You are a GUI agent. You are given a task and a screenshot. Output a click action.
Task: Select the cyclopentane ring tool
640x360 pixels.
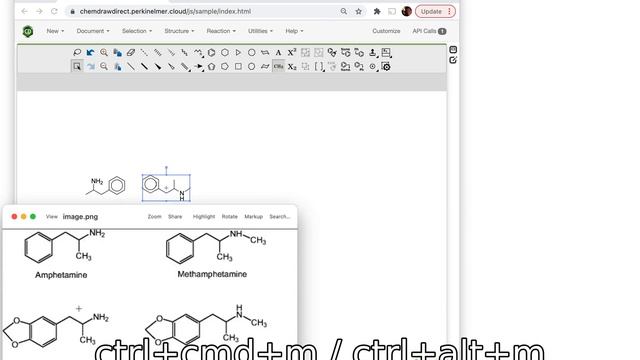coord(211,66)
